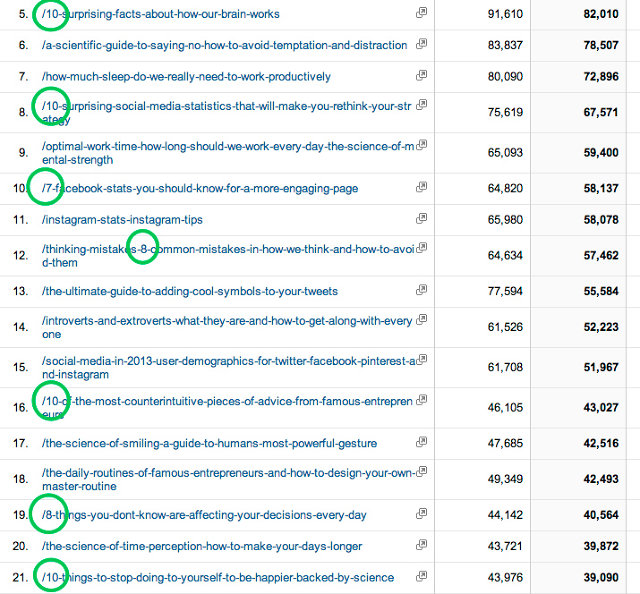Select pageviews value 64,634
This screenshot has height=594, width=640.
pos(505,256)
